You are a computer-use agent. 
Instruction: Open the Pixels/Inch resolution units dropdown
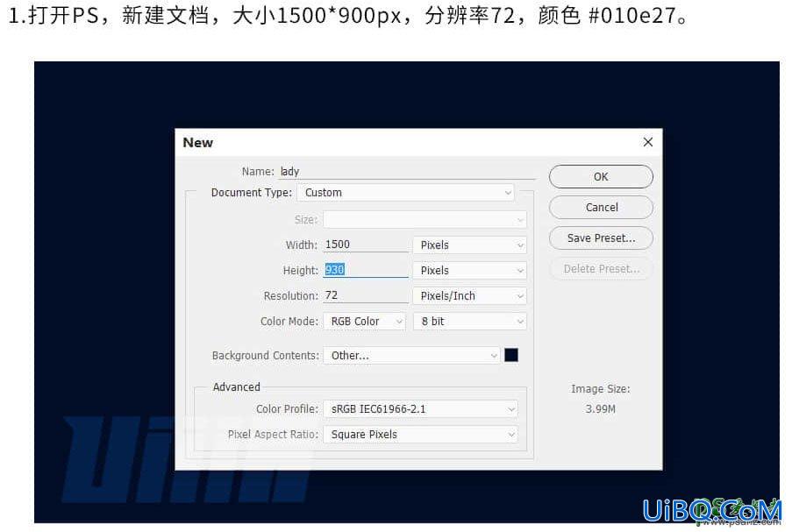[470, 295]
